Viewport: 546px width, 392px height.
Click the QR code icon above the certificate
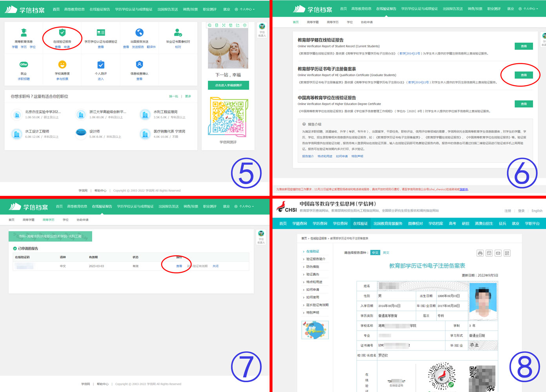(507, 253)
